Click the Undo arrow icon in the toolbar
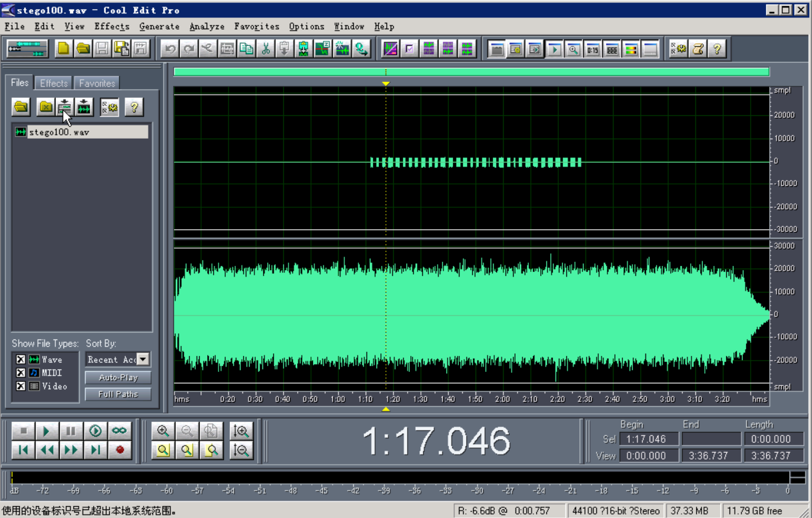This screenshot has width=812, height=518. coord(170,49)
